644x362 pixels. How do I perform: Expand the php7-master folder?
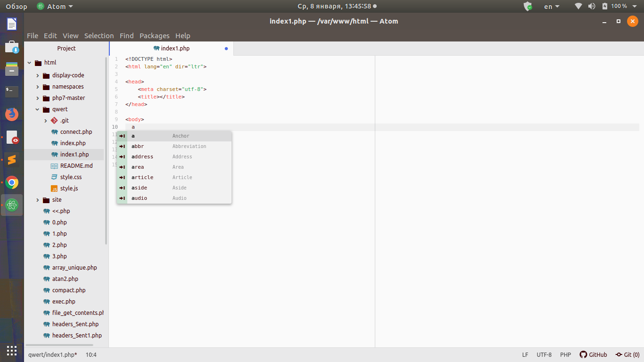38,98
